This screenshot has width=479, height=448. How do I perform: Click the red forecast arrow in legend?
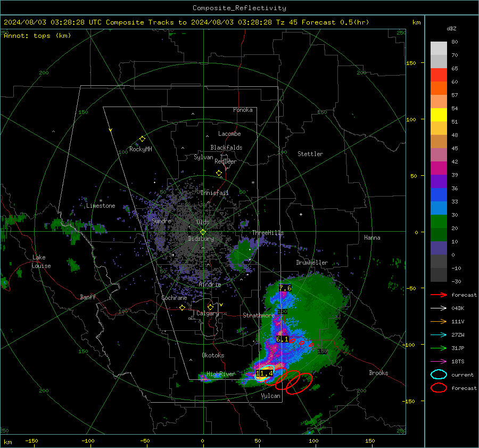tap(439, 295)
